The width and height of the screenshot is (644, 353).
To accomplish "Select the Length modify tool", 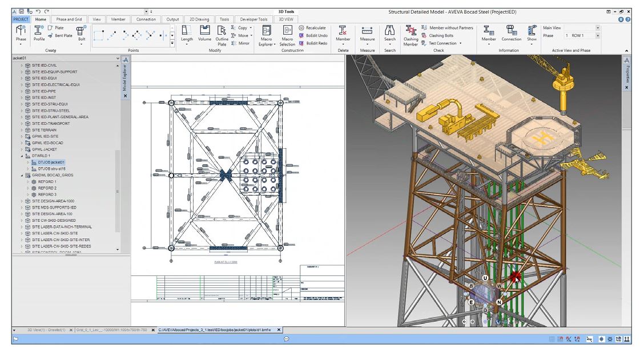I will [x=187, y=34].
